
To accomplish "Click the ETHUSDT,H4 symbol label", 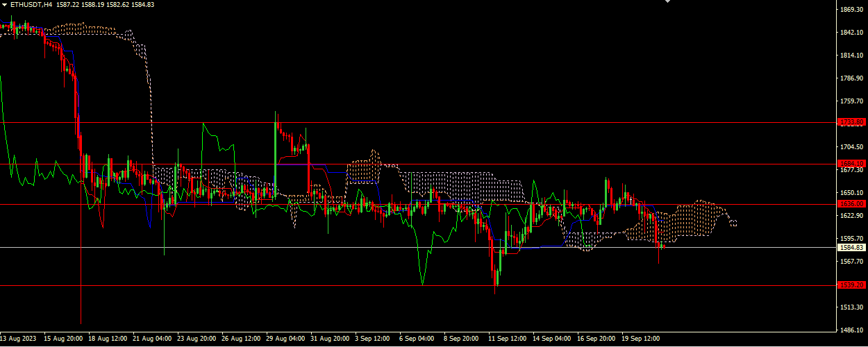I will (x=31, y=5).
